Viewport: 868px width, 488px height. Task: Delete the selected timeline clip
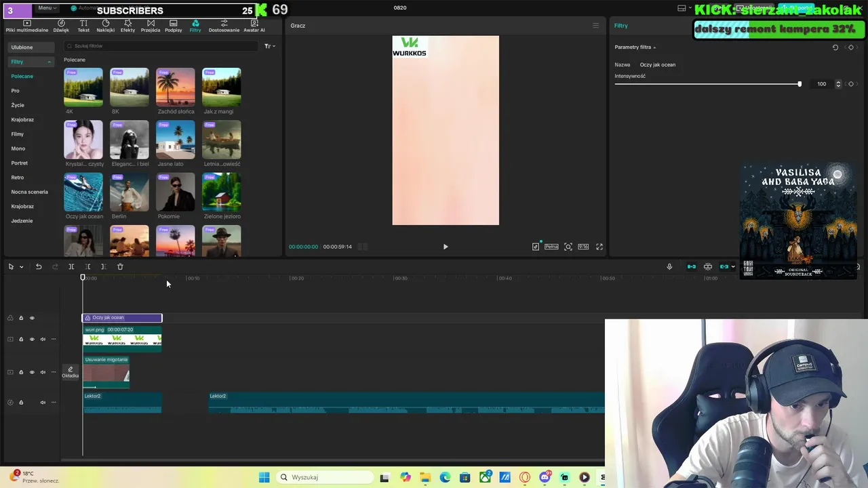tap(120, 267)
